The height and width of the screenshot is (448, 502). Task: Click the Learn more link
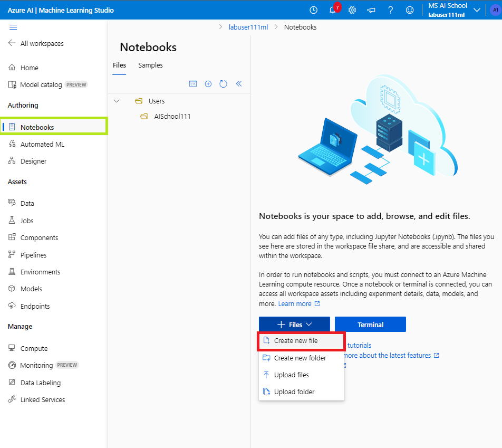298,304
